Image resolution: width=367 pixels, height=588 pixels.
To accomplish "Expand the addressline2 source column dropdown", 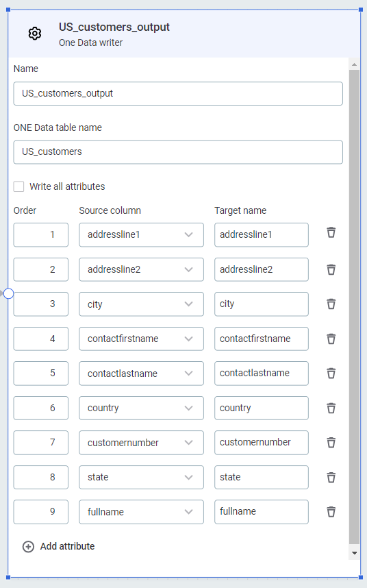I will tap(141, 269).
